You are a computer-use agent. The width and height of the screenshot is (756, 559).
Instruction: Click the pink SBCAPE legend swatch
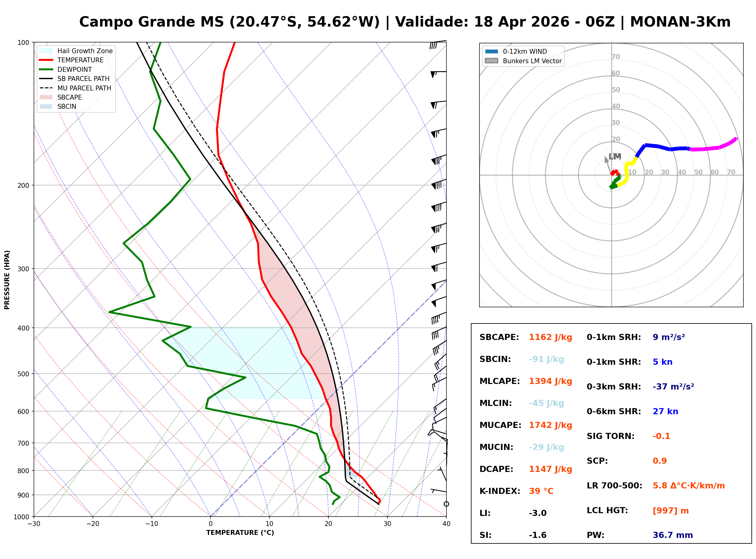(x=46, y=97)
